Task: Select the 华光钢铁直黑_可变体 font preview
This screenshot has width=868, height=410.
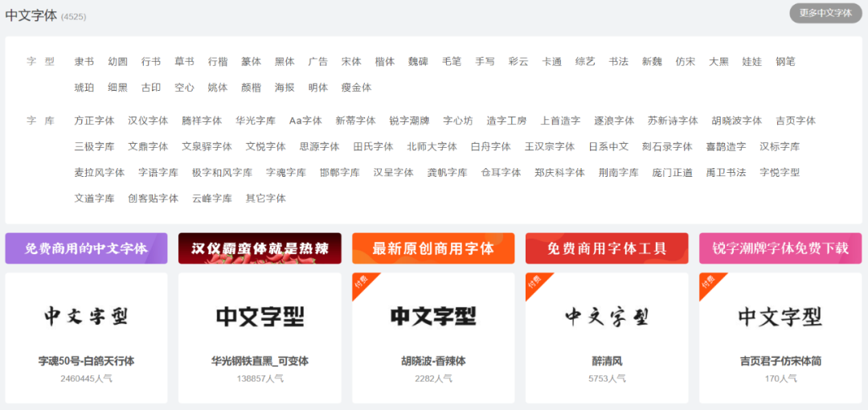Action: click(260, 317)
